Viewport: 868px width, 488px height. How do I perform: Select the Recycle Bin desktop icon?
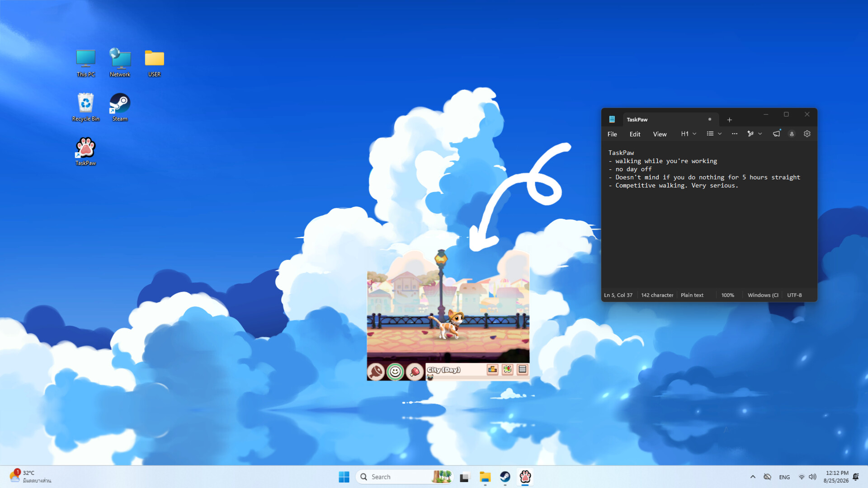click(85, 108)
